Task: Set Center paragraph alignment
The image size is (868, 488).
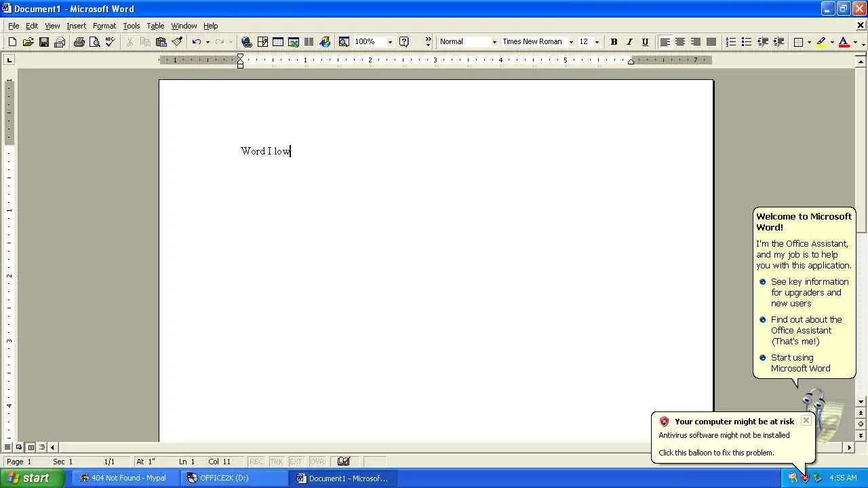Action: tap(680, 42)
